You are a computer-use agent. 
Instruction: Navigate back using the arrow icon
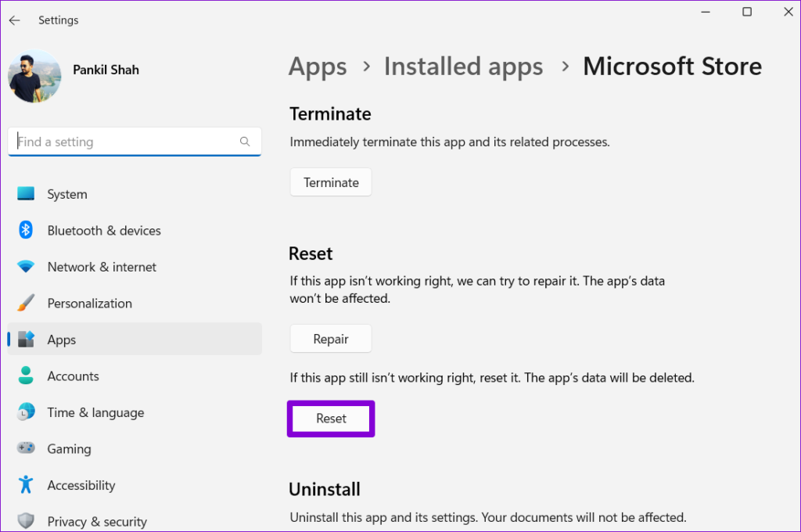[14, 20]
